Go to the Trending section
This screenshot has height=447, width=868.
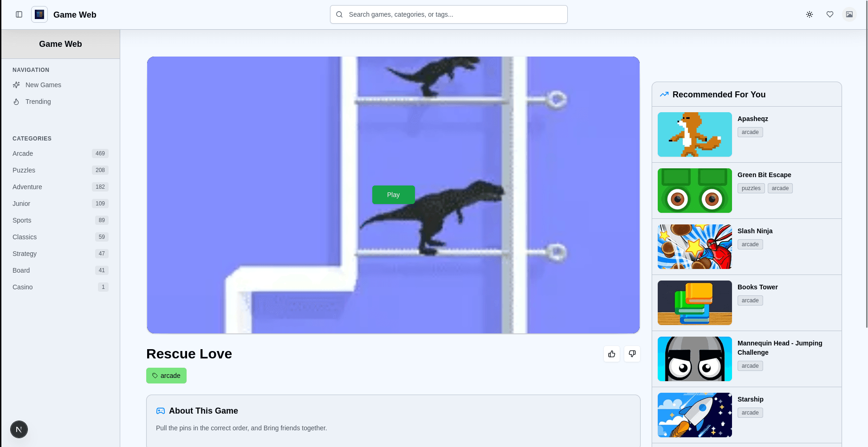[x=38, y=102]
